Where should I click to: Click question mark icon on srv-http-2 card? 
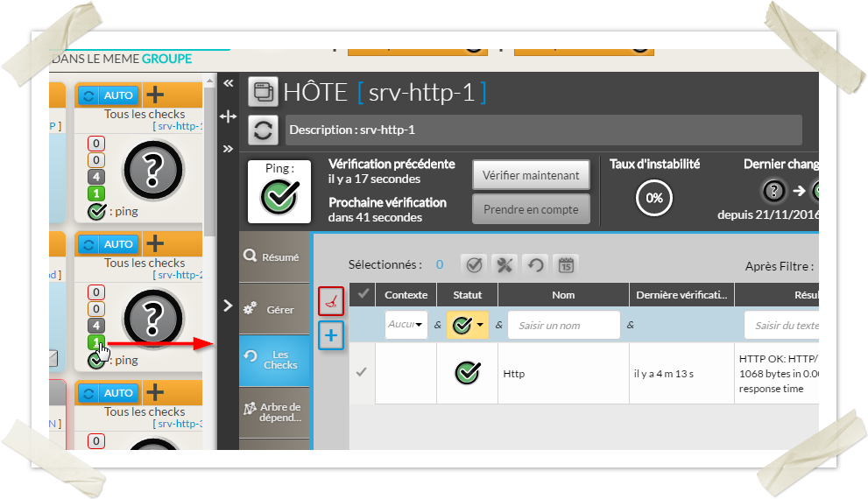click(x=153, y=319)
